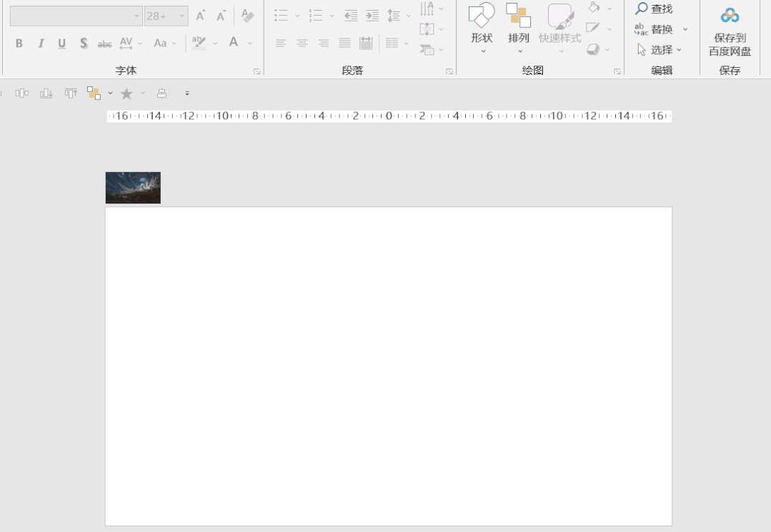Click on the blank slide canvas
The width and height of the screenshot is (771, 532).
click(389, 366)
